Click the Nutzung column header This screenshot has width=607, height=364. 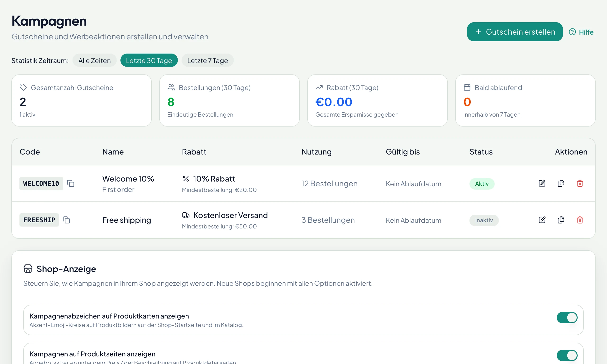click(x=317, y=152)
